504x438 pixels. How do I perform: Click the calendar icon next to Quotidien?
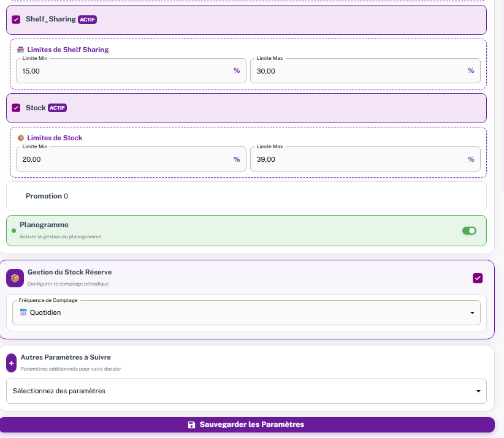[x=23, y=312]
